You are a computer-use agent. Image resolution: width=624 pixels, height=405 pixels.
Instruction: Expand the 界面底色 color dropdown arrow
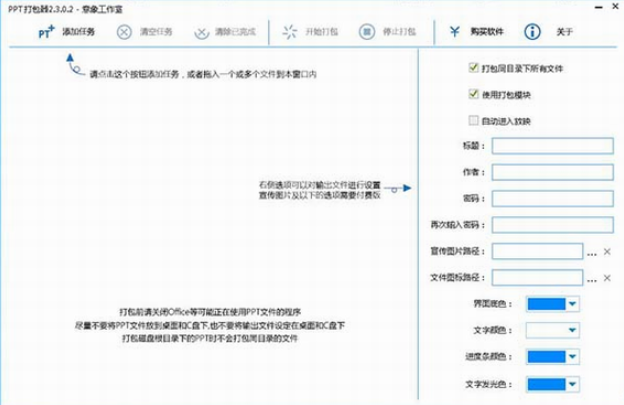click(x=572, y=304)
